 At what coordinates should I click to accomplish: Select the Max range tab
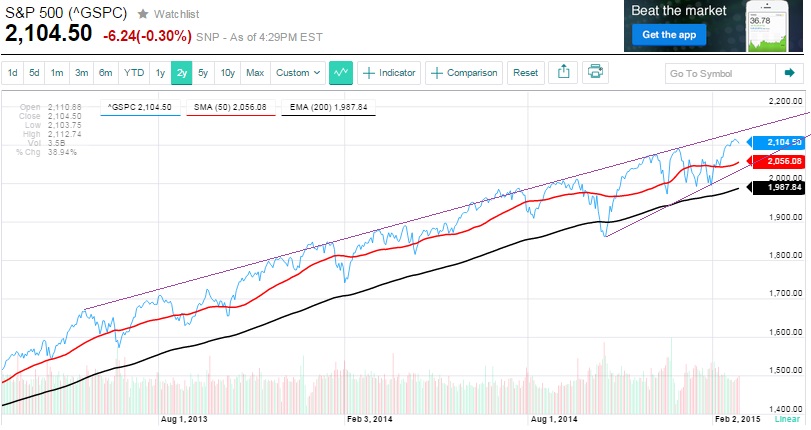(255, 73)
